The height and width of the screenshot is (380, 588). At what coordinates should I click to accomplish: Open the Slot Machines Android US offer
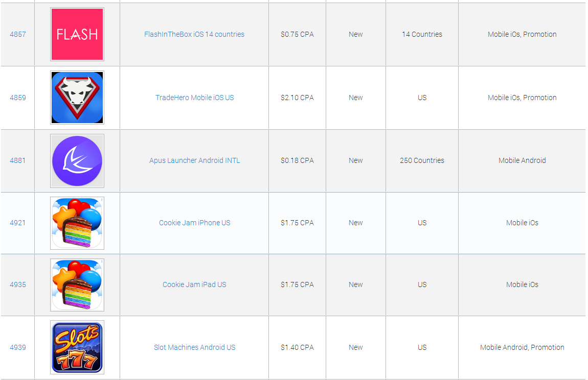pos(194,347)
